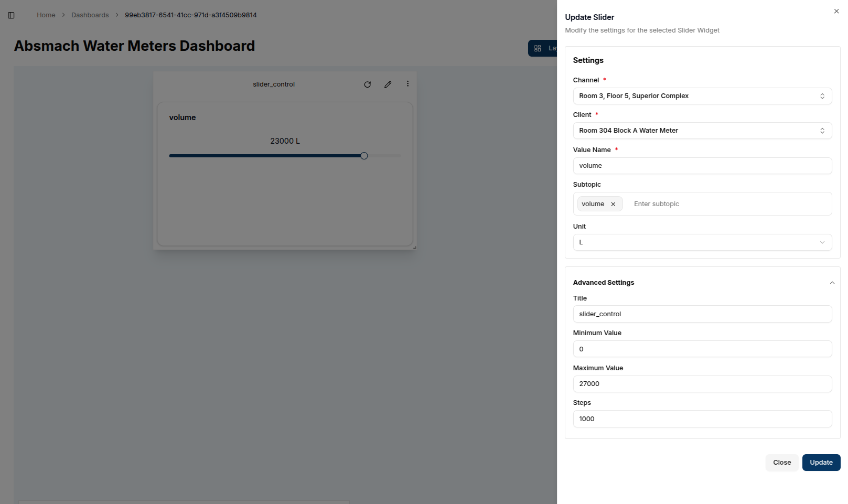Click the Enter subtopic text field
The width and height of the screenshot is (848, 504).
pos(729,204)
